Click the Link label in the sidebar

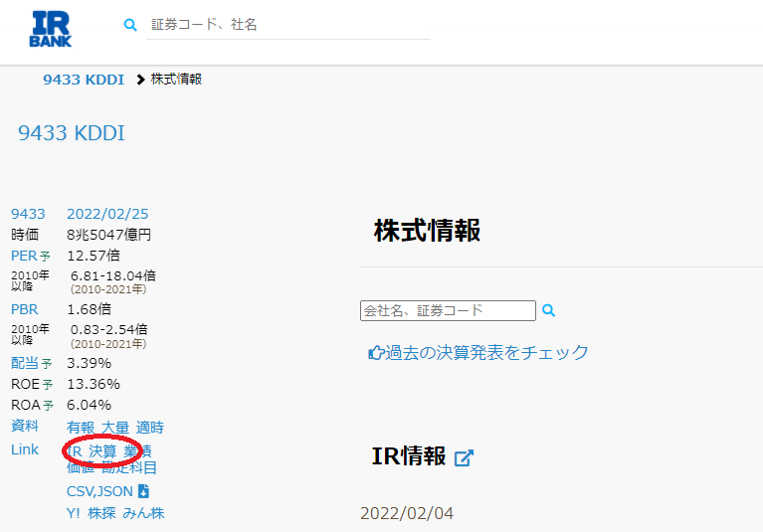click(25, 449)
